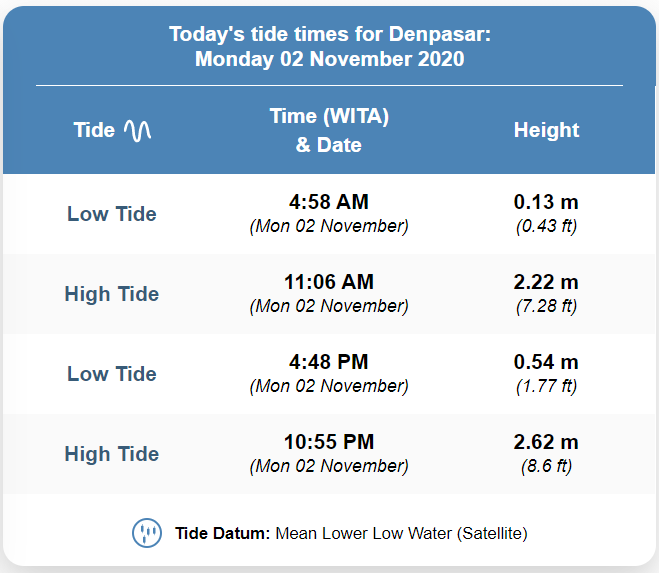Click the 4:58 AM time entry
Screen dimensions: 659x573
[x=329, y=202]
